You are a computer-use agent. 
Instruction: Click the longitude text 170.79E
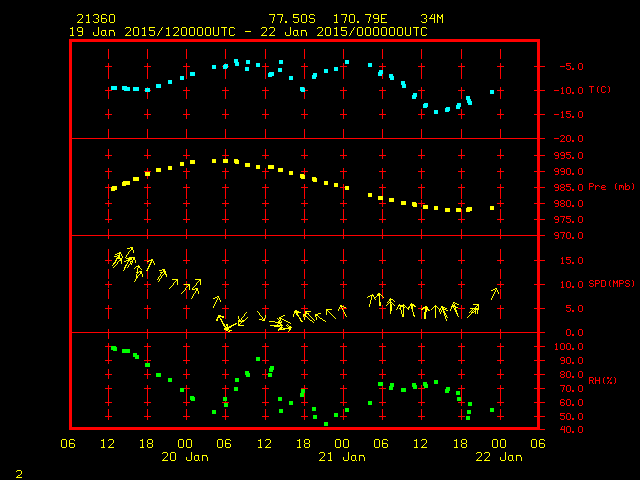point(360,19)
